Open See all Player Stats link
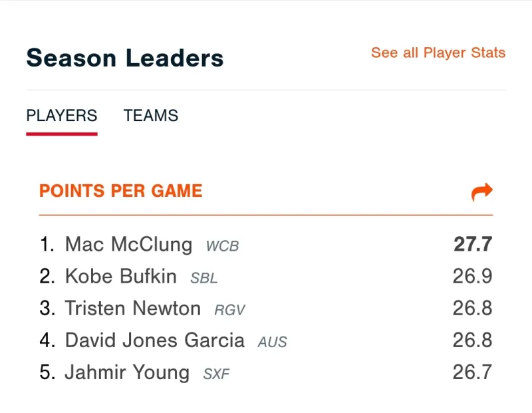The height and width of the screenshot is (413, 532). click(438, 53)
